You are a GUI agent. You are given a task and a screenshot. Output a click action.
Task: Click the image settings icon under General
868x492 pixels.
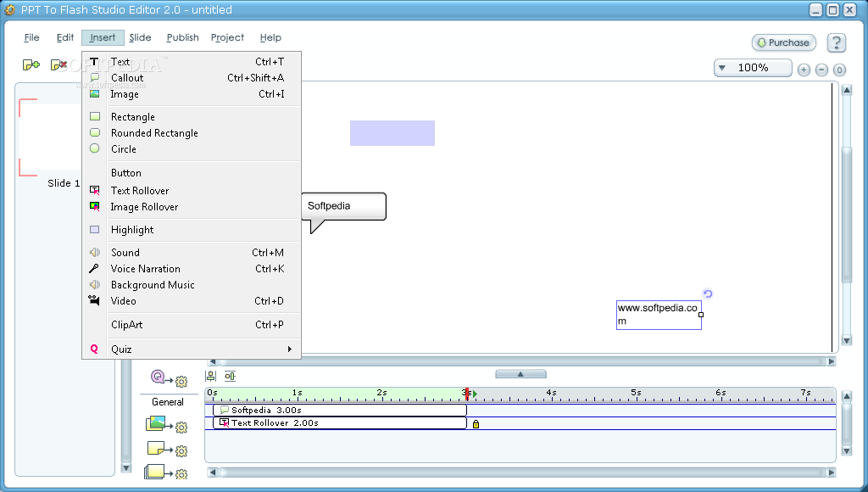coord(166,426)
